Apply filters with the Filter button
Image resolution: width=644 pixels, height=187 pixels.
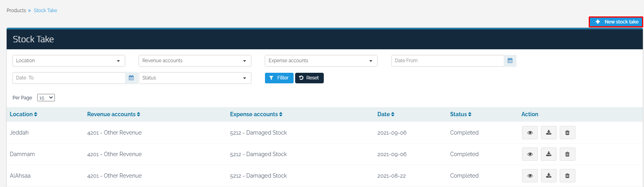point(279,78)
